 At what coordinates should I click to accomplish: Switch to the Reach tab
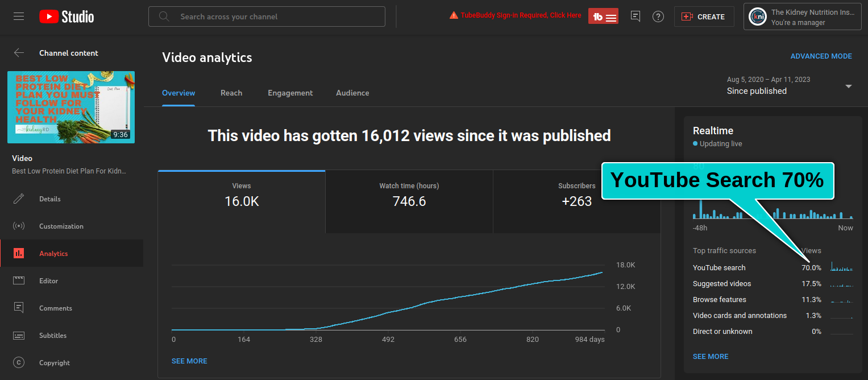click(x=231, y=93)
